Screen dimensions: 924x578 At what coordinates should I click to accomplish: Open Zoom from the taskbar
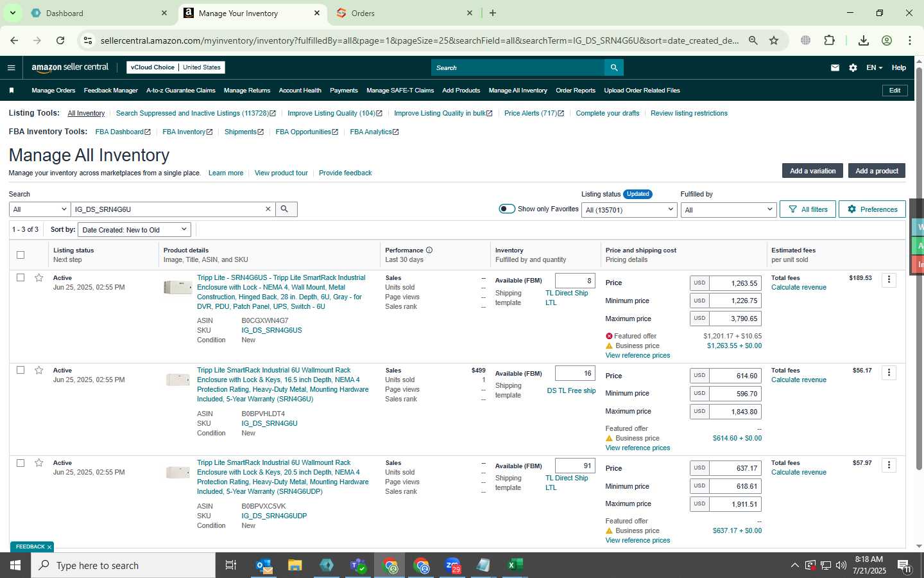[x=453, y=565]
